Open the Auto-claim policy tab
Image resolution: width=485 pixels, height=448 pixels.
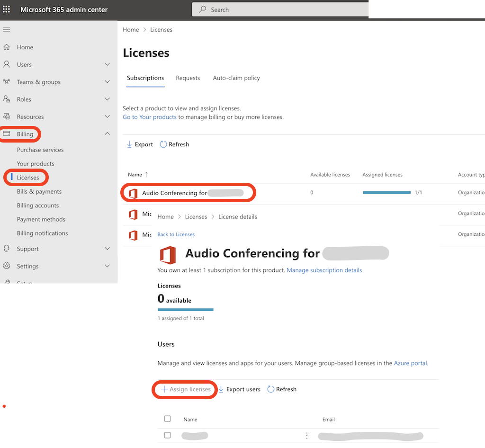click(236, 78)
